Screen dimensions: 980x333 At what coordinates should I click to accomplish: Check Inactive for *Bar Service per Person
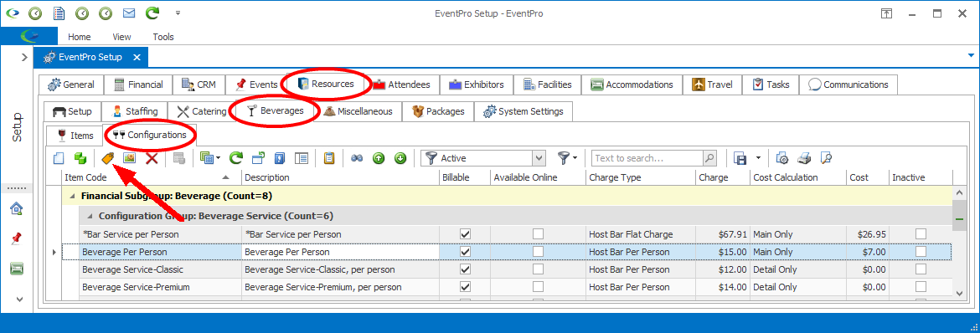pos(921,234)
